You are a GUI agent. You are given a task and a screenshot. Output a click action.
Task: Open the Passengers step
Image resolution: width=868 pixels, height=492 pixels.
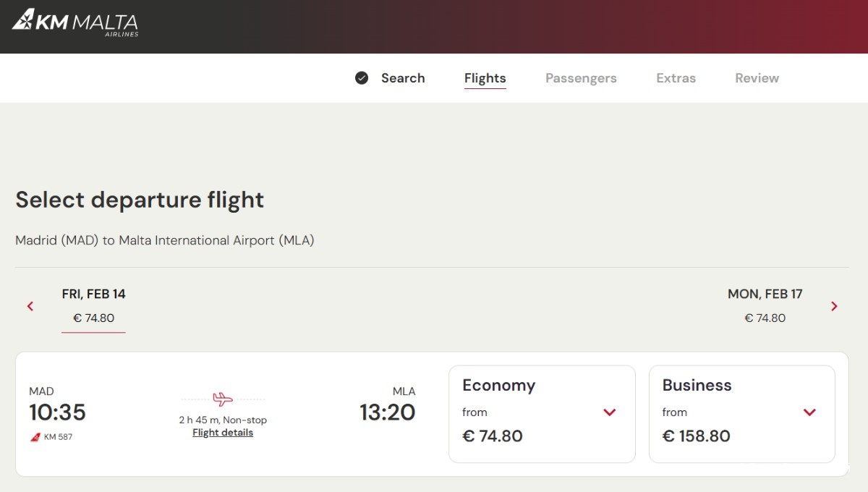(581, 78)
